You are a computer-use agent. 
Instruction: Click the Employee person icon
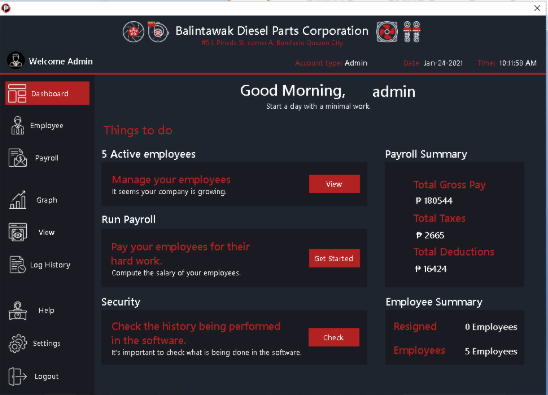point(17,125)
